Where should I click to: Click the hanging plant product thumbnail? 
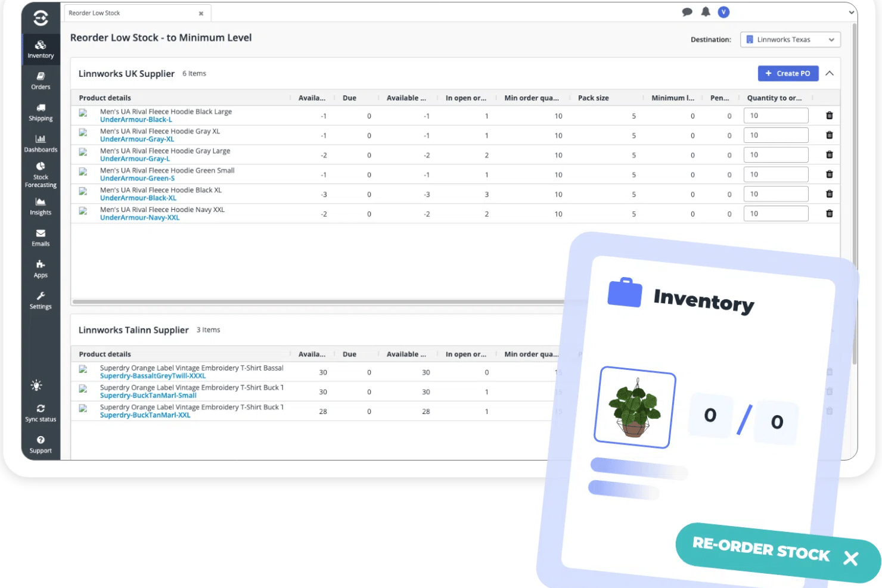(635, 407)
